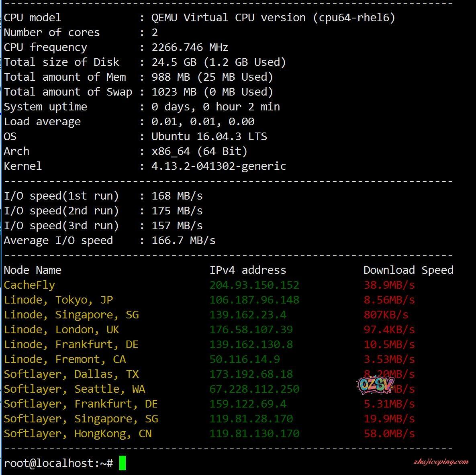476x475 pixels.
Task: Click the 38.9MB/s download speed
Action: click(389, 285)
